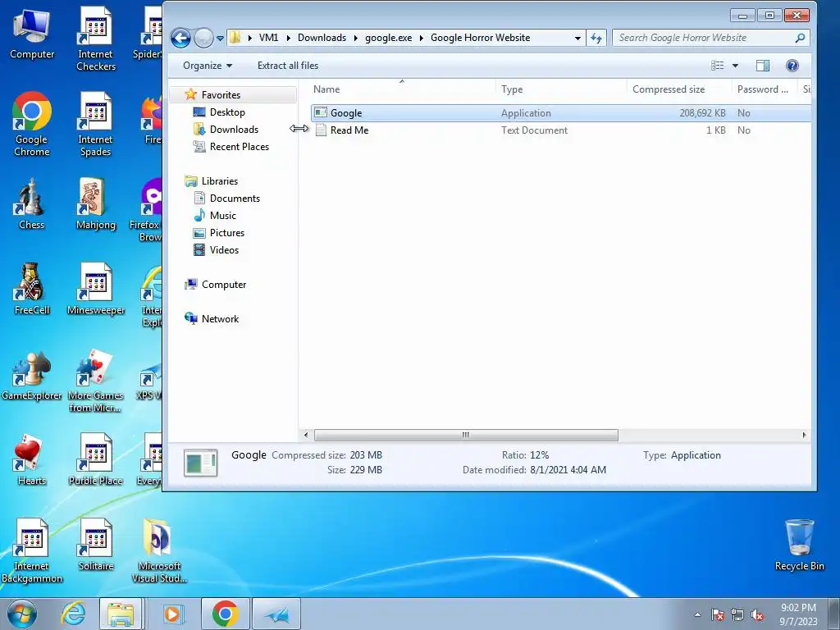Launch Internet Explorer from taskbar
Image resolution: width=840 pixels, height=630 pixels.
tap(74, 614)
